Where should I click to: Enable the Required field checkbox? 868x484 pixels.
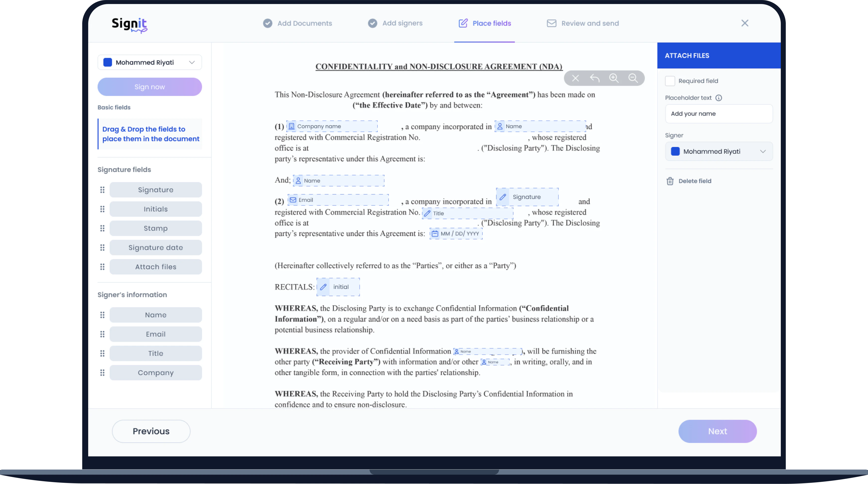tap(670, 81)
